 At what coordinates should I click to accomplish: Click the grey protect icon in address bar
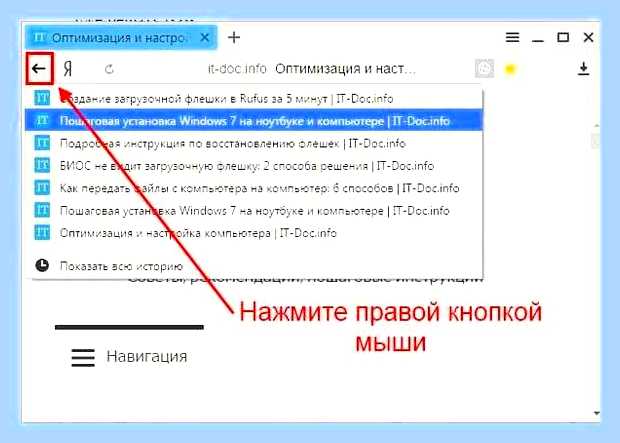484,69
